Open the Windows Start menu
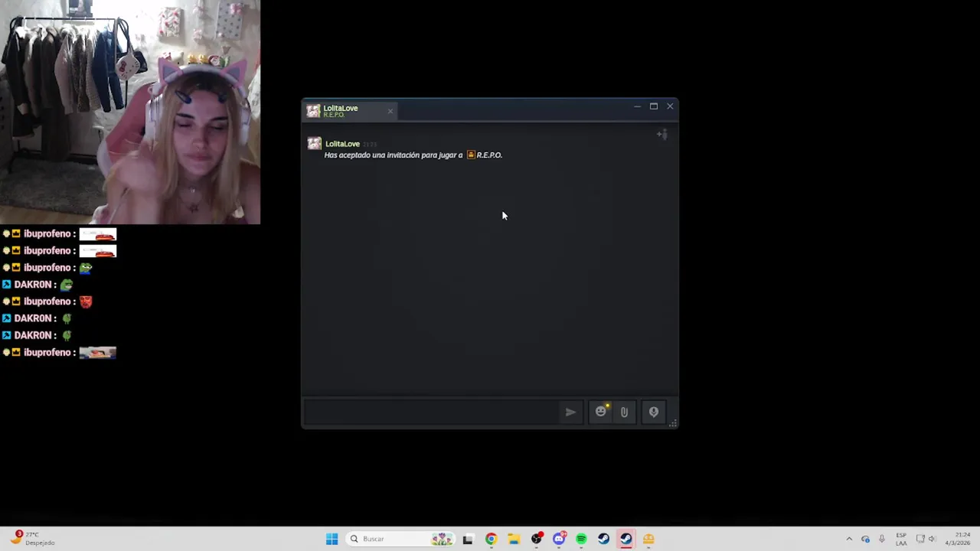The height and width of the screenshot is (551, 980). pos(332,539)
